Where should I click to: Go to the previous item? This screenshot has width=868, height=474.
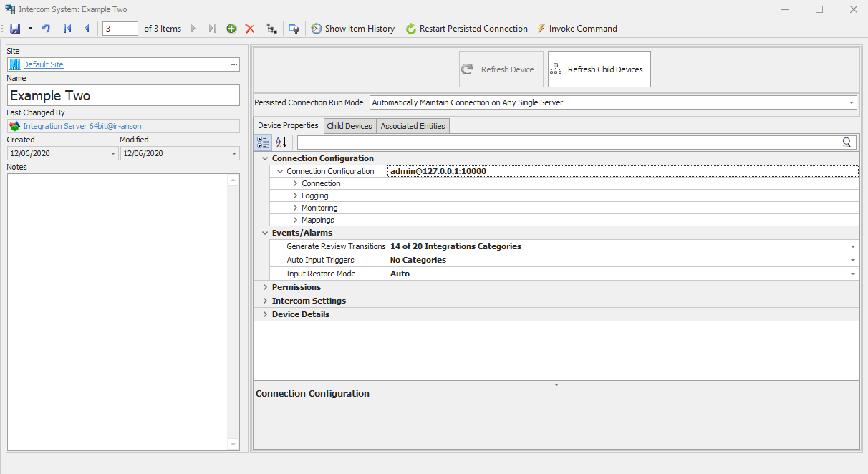pyautogui.click(x=87, y=29)
